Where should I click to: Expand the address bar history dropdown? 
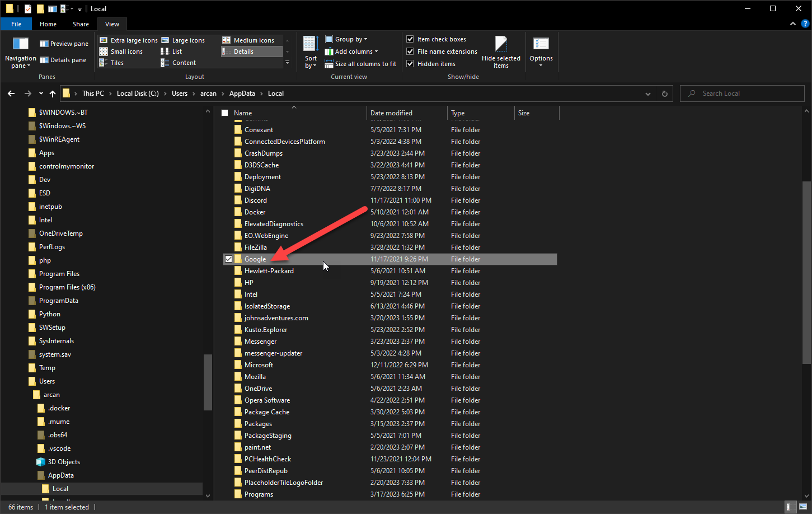point(648,94)
